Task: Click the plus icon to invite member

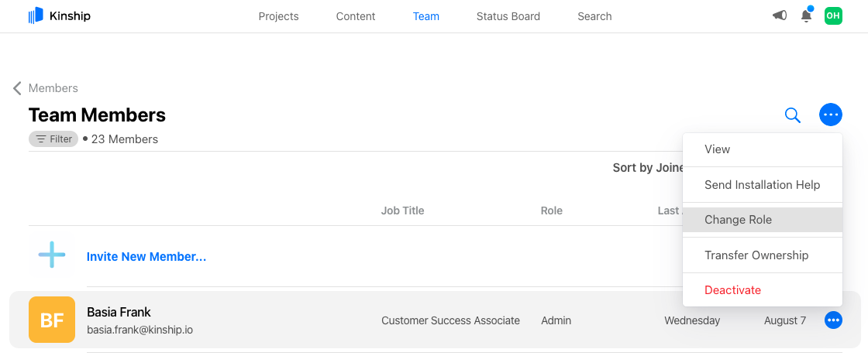Action: 52,255
